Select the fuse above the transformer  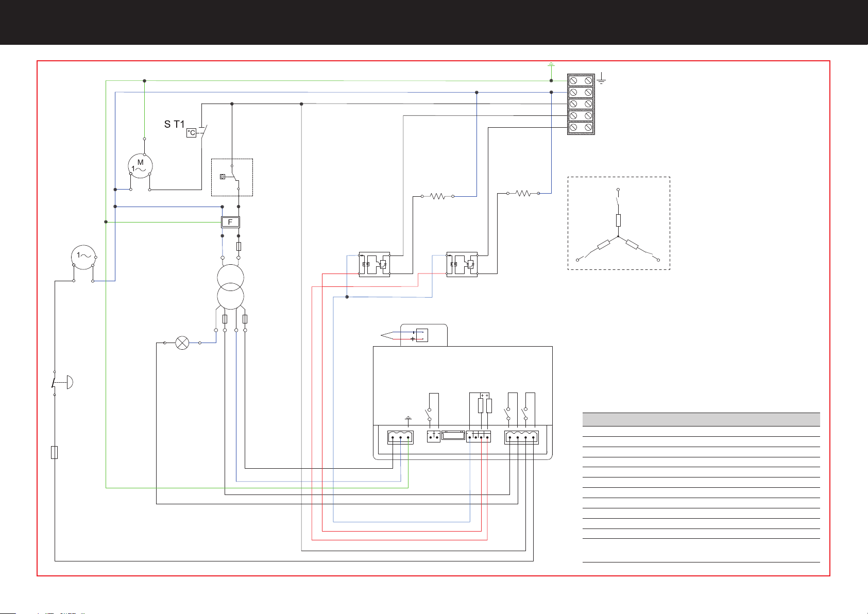click(239, 246)
